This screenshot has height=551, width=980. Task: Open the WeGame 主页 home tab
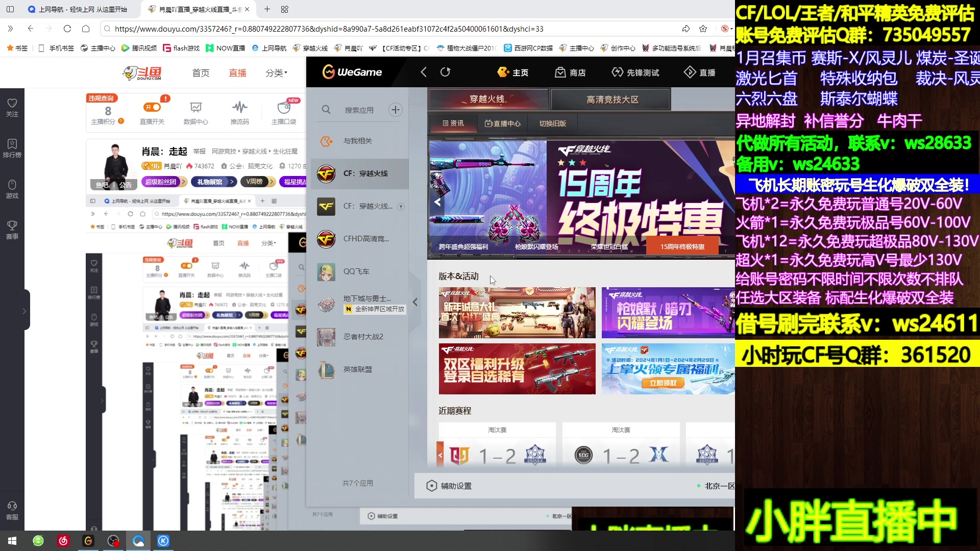tap(513, 72)
